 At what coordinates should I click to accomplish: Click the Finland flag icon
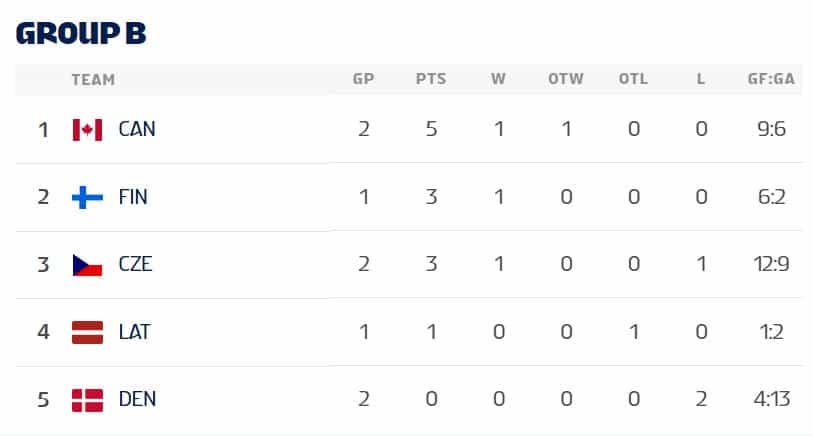[x=88, y=197]
